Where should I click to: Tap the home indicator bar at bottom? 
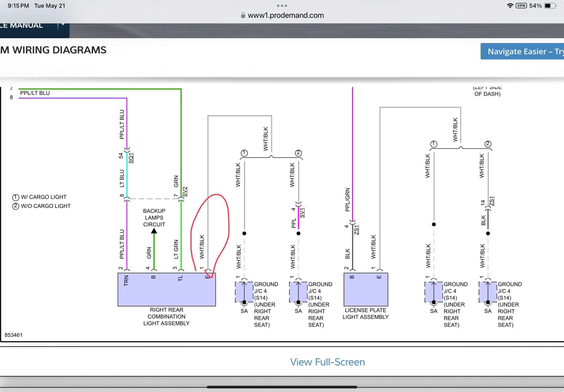(x=282, y=387)
